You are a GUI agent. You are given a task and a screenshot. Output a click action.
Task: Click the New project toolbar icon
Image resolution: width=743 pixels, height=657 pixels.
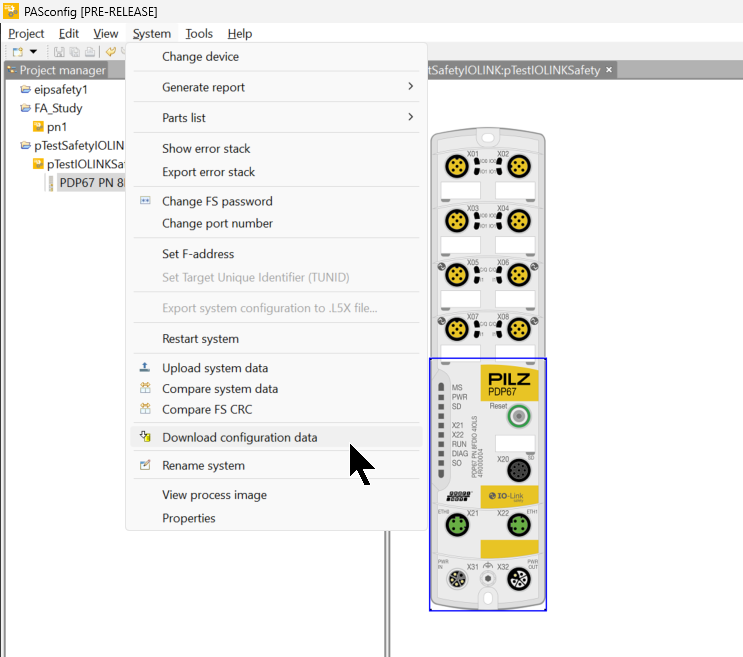coord(18,52)
